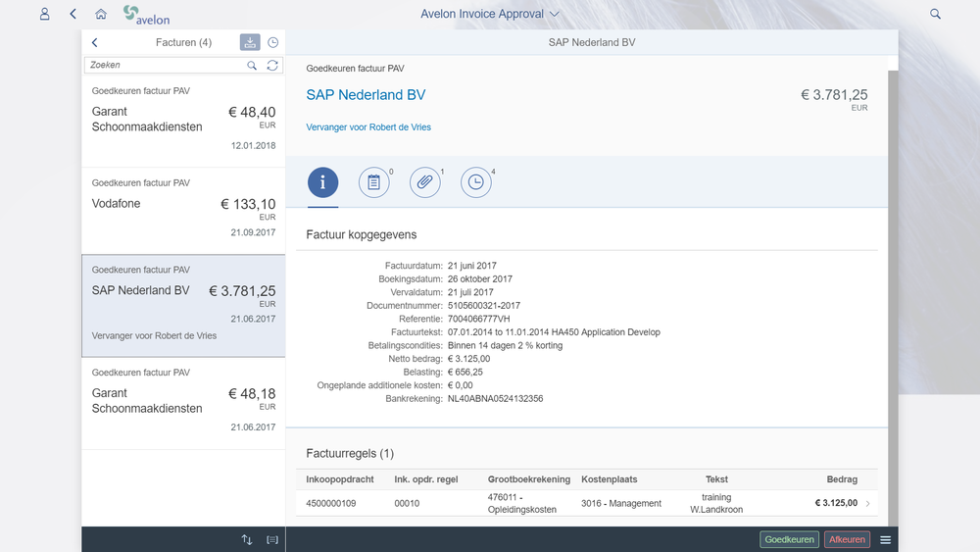980x552 pixels.
Task: Open the clock history icon in Facturen header
Action: click(x=273, y=42)
